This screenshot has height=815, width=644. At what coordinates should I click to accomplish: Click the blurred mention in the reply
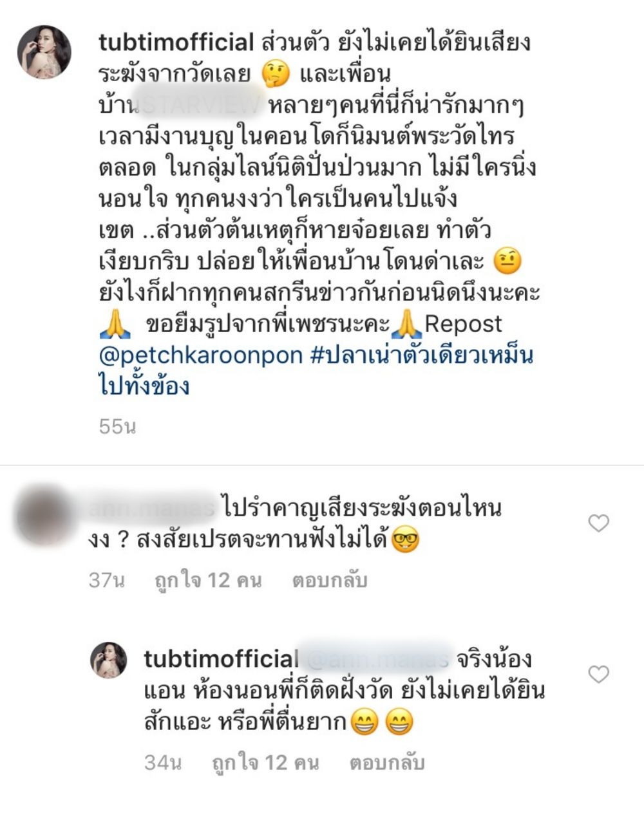coord(375,659)
